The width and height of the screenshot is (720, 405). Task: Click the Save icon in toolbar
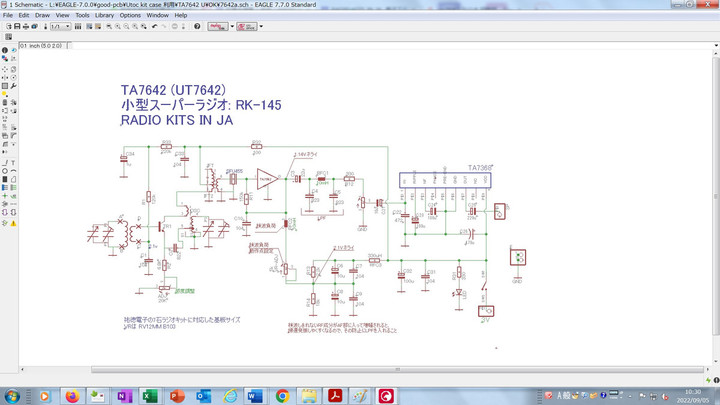coord(15,26)
